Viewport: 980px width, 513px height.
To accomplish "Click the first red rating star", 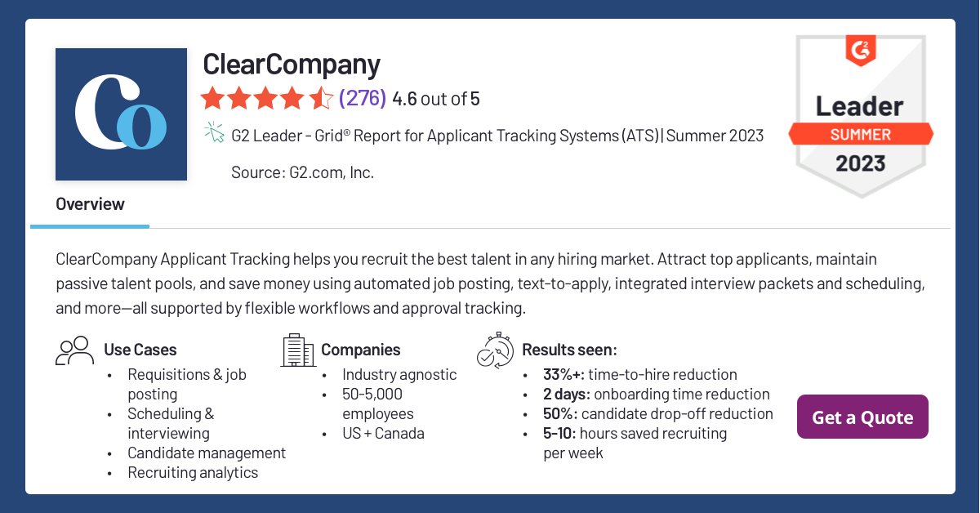I will (211, 97).
